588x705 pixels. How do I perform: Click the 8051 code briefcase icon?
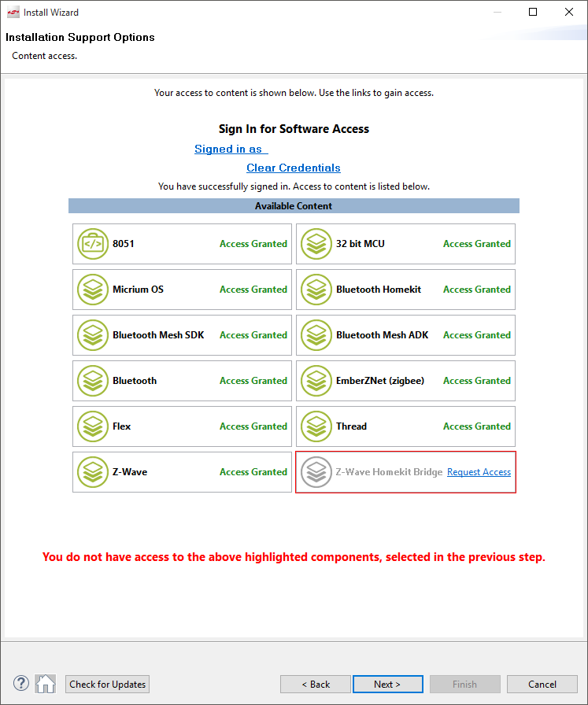(93, 244)
